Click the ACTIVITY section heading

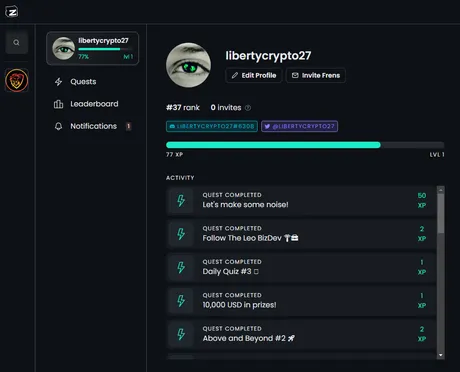[180, 178]
